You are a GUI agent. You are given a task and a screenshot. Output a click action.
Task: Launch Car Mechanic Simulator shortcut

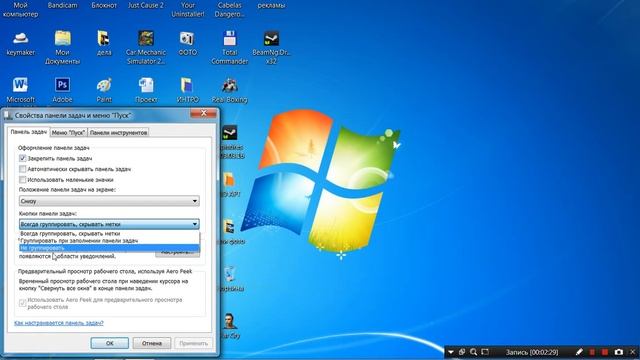(146, 39)
